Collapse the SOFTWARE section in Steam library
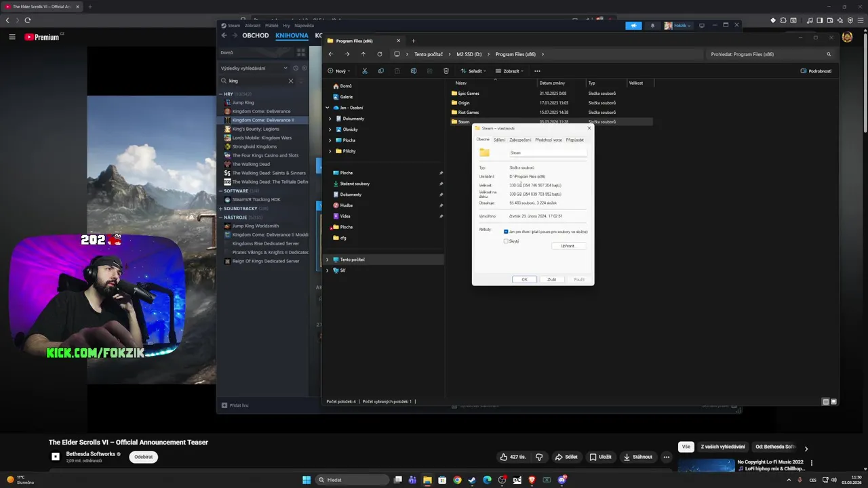This screenshot has width=868, height=488. 221,191
